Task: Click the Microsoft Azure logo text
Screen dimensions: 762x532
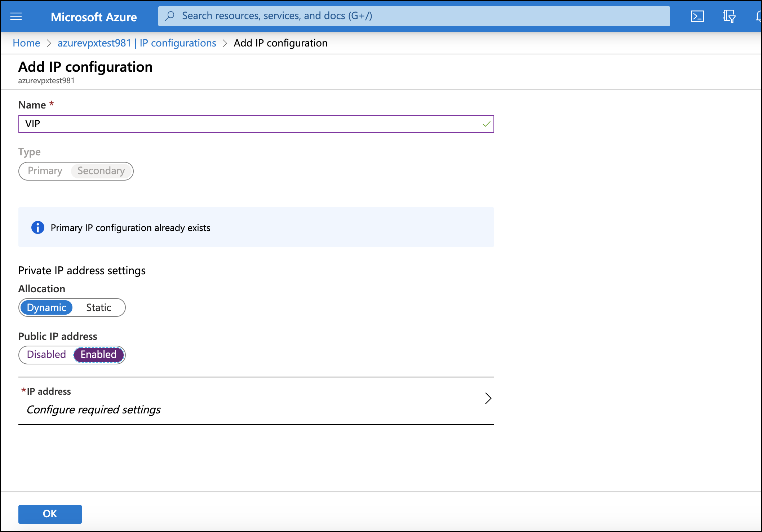Action: (x=94, y=17)
